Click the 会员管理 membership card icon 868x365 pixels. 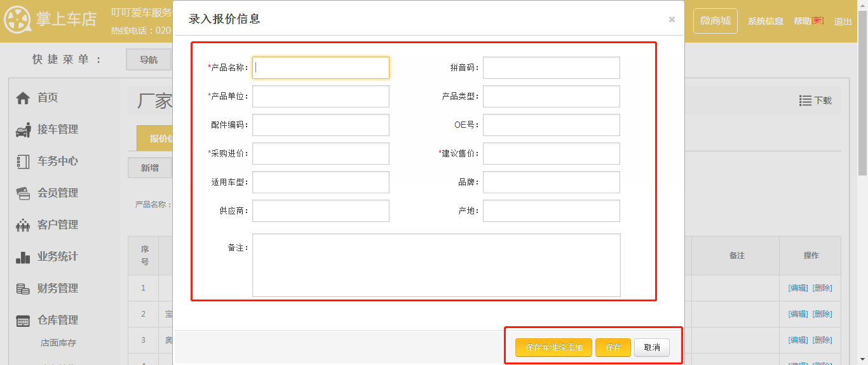click(23, 193)
